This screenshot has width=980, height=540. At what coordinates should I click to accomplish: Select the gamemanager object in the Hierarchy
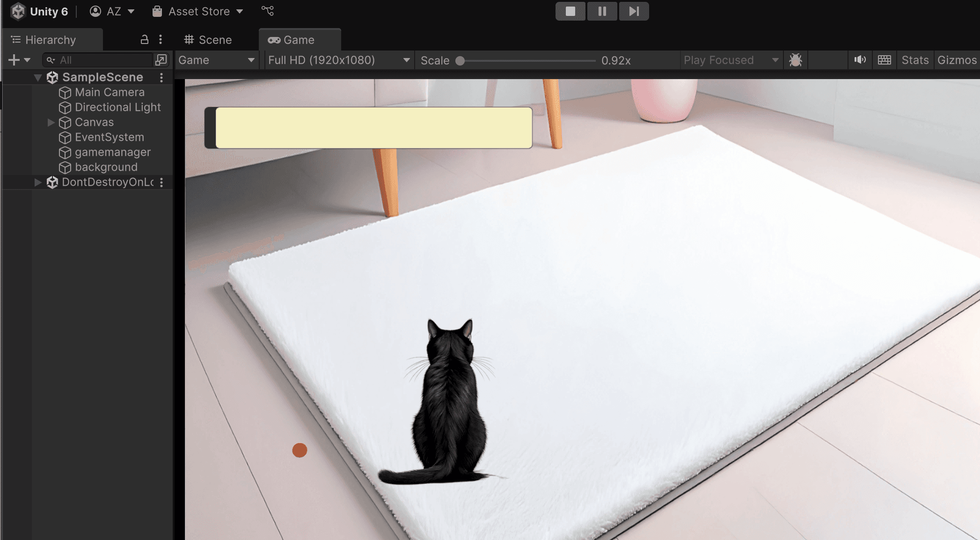tap(112, 153)
